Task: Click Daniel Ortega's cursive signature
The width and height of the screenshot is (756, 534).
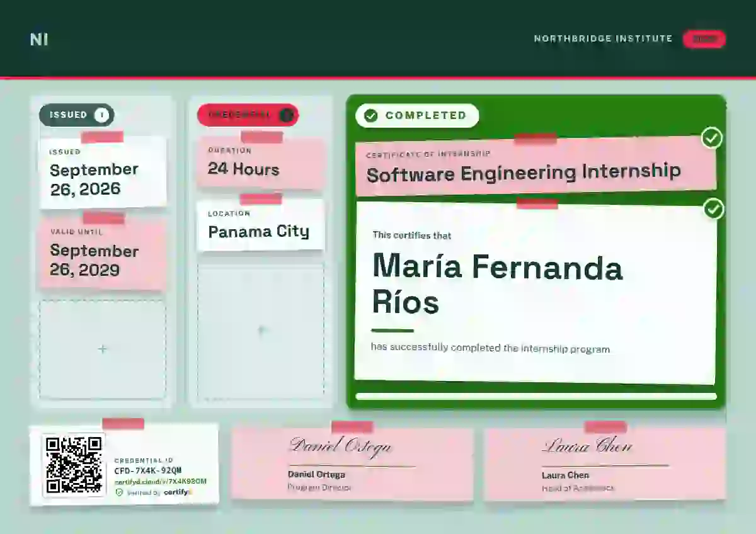Action: point(341,446)
